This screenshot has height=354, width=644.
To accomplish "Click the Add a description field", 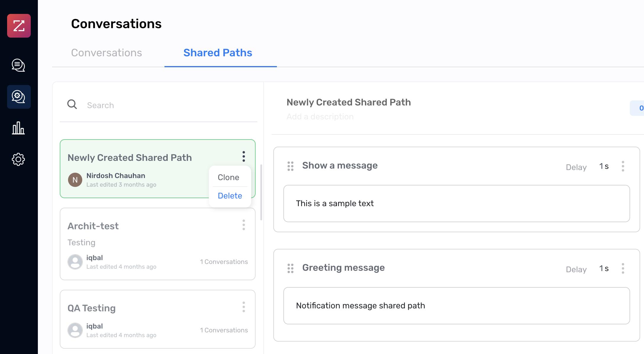I will [320, 116].
